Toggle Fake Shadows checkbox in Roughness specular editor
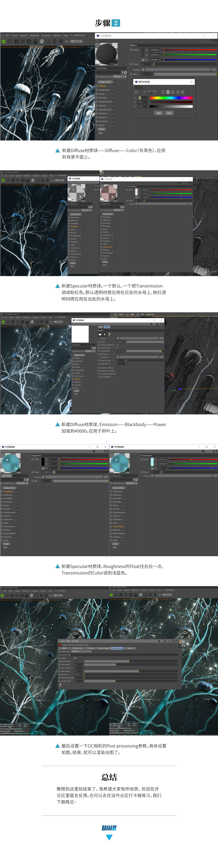 (x=18, y=533)
